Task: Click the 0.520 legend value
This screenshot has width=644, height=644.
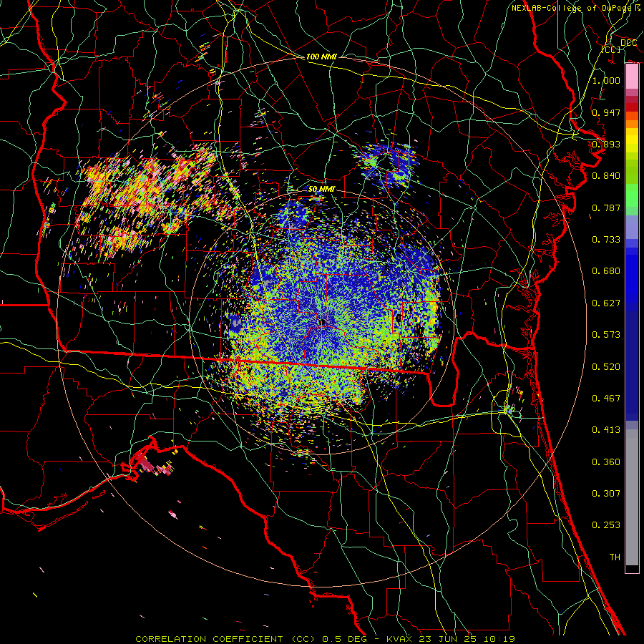Action: click(x=606, y=367)
